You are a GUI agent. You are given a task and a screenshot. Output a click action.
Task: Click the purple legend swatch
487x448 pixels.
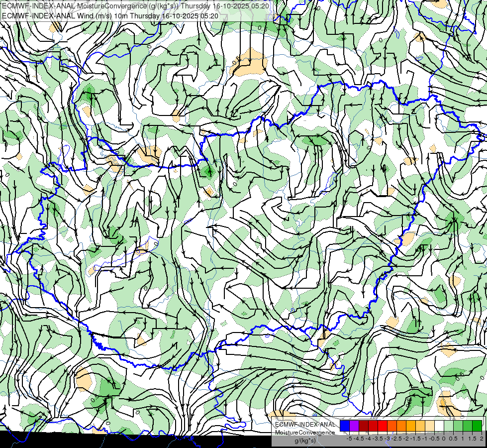(354, 426)
